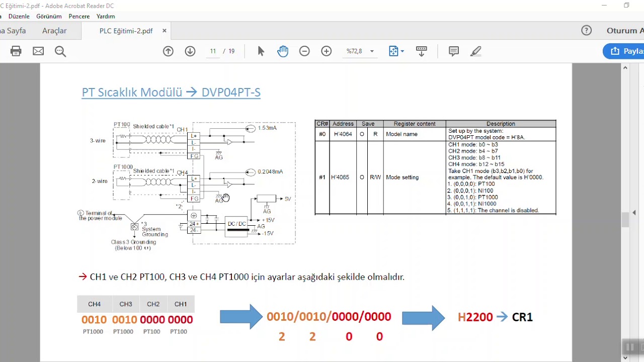Screen dimensions: 644x362
Task: Click the CR1 text on the slide
Action: [x=522, y=317]
